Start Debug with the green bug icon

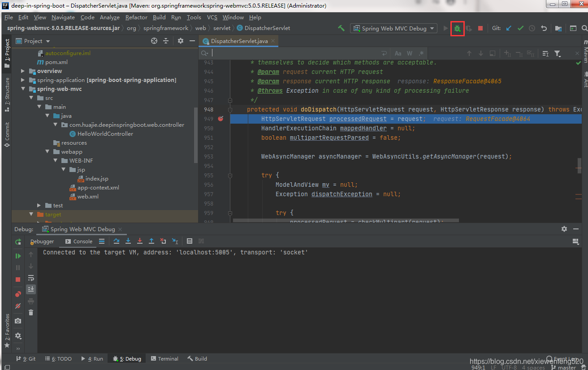point(457,28)
